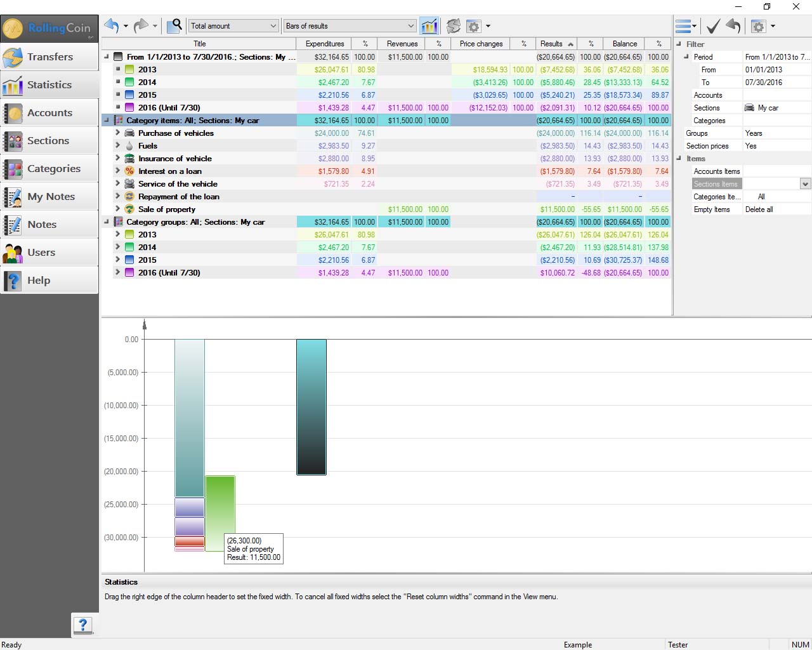The width and height of the screenshot is (812, 650).
Task: Expand the Purchase of vehicles row
Action: pos(117,133)
